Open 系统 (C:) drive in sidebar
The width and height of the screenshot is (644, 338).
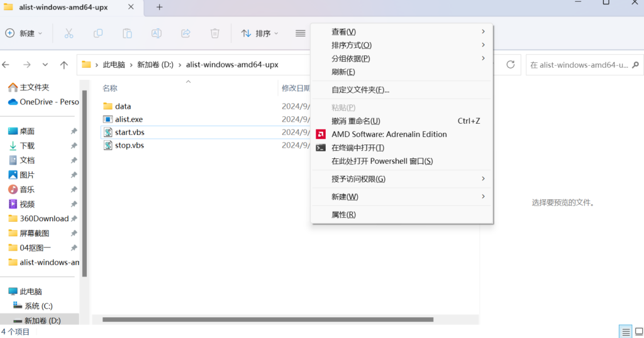pyautogui.click(x=33, y=306)
